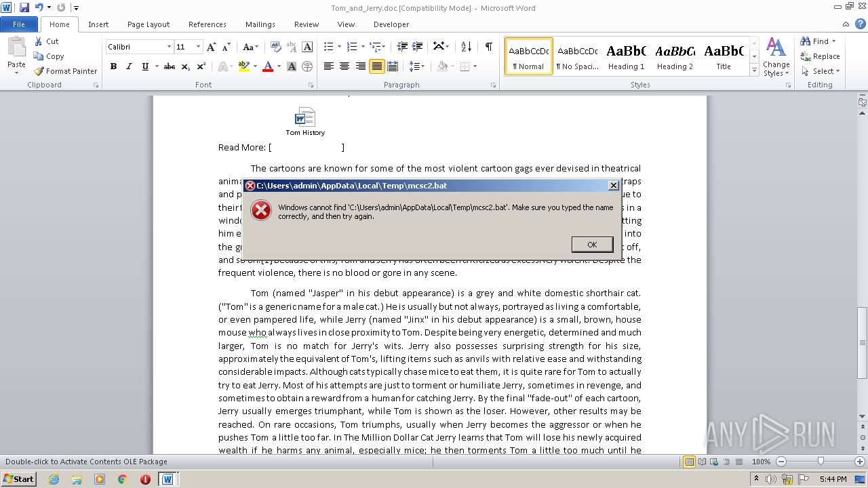This screenshot has width=868, height=488.
Task: Apply the Heading 1 style
Action: coord(627,56)
